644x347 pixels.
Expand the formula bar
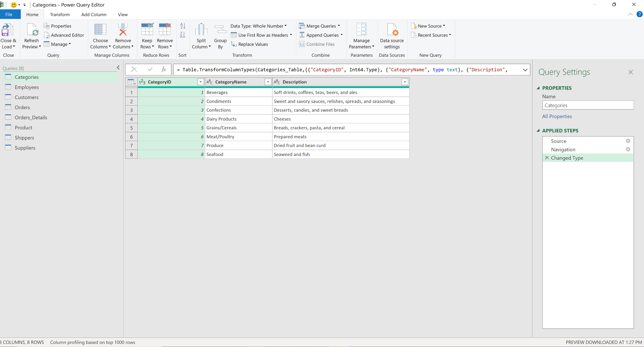(x=525, y=70)
